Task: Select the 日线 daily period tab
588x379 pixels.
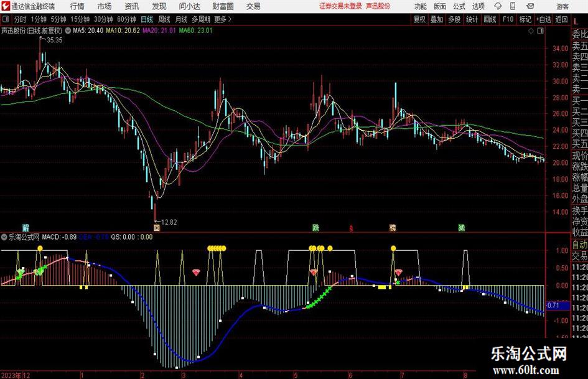Action: 147,19
